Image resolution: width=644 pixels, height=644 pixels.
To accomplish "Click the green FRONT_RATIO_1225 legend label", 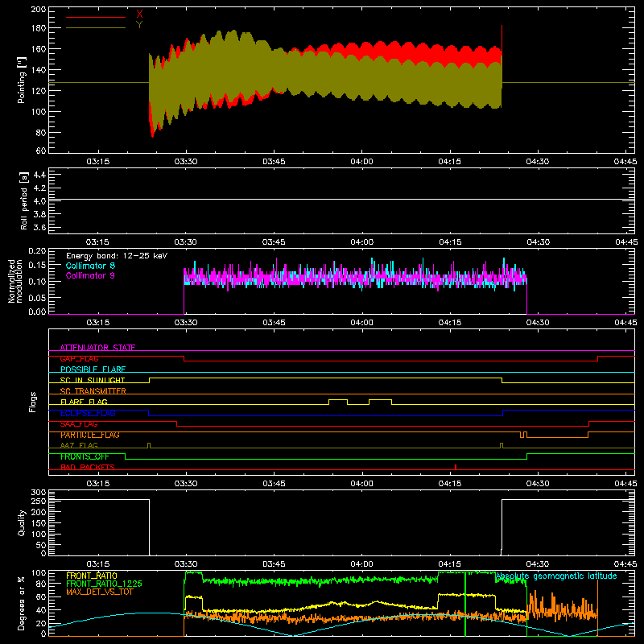I will (x=105, y=584).
